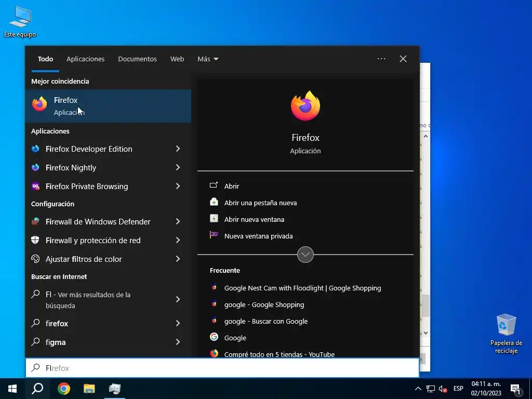Click the Google favicon in Frecuente list
532x399 pixels.
[214, 337]
